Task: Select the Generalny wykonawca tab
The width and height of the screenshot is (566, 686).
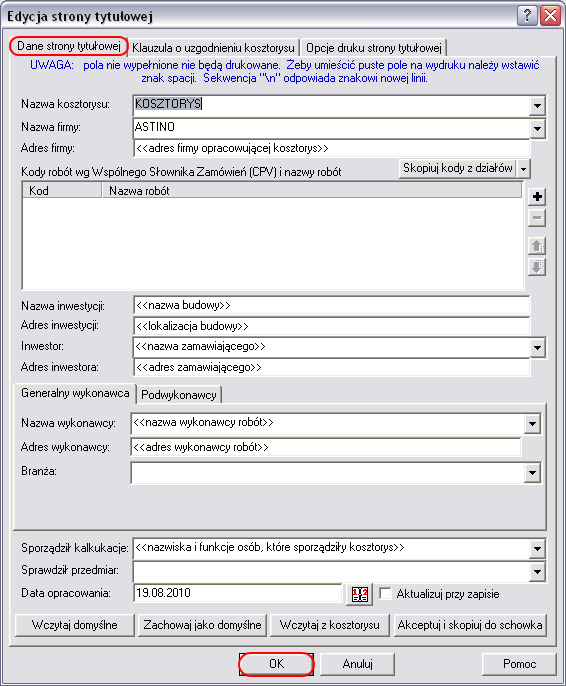Action: [75, 393]
